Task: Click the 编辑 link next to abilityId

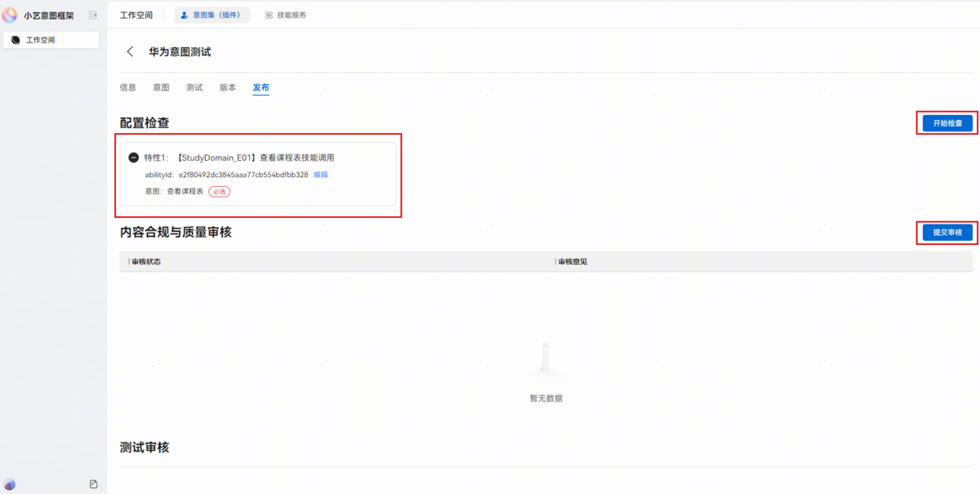Action: [321, 175]
